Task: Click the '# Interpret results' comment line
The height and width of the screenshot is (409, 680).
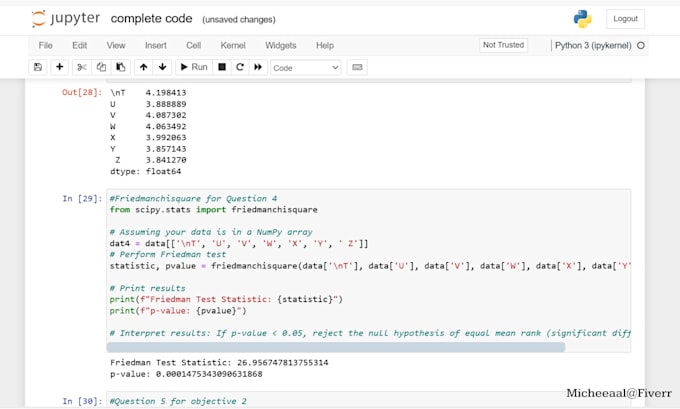Action: [x=370, y=334]
